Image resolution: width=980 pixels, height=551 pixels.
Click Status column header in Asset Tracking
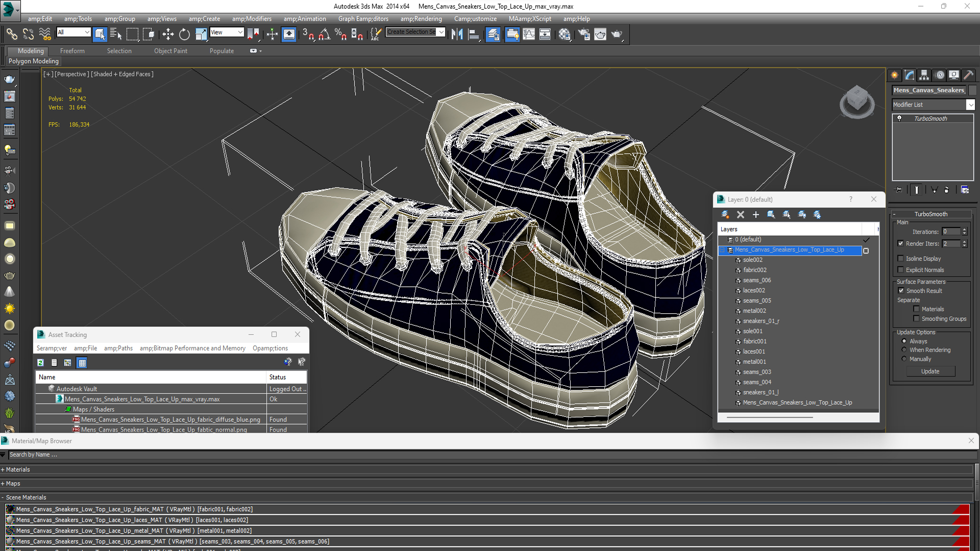pos(287,377)
